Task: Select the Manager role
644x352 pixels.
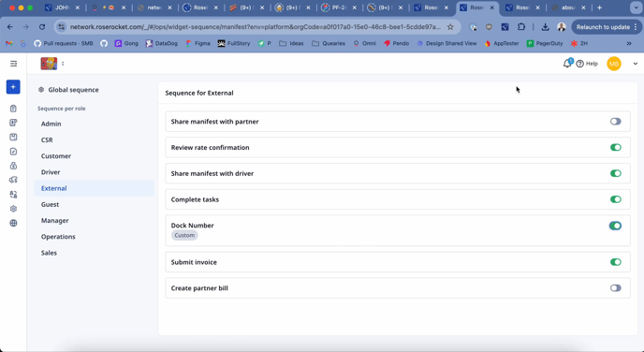Action: 94,221
